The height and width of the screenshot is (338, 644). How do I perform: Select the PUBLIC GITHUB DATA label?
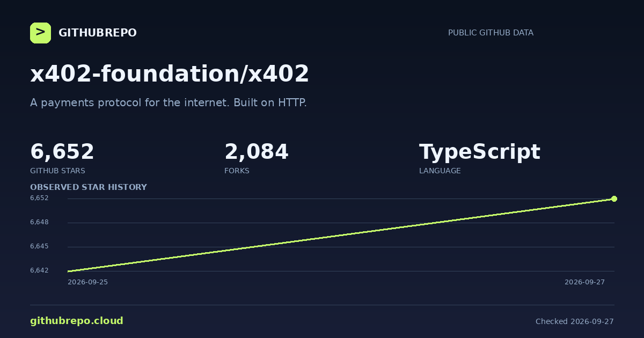tap(491, 33)
